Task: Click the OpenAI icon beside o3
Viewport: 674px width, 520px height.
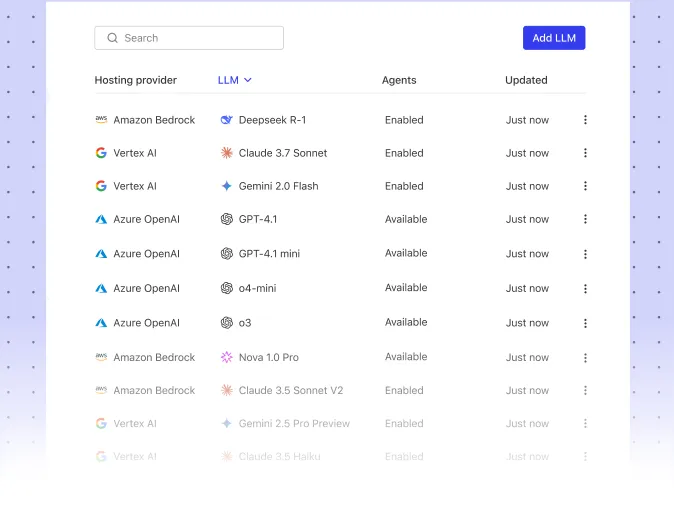Action: 227,323
